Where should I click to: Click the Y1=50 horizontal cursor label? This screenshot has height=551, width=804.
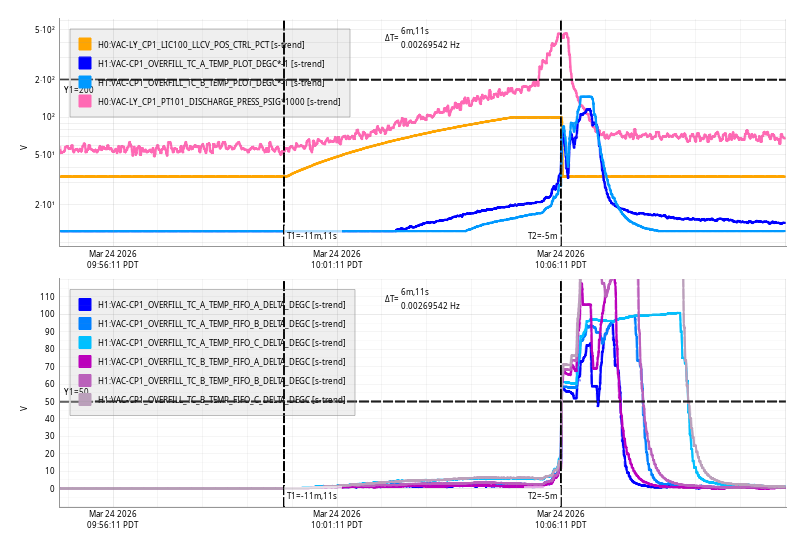click(76, 392)
